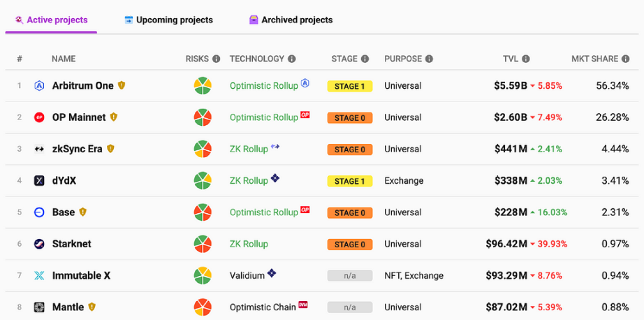The width and height of the screenshot is (644, 320).
Task: Click the Base risk pie chart
Action: click(x=203, y=212)
